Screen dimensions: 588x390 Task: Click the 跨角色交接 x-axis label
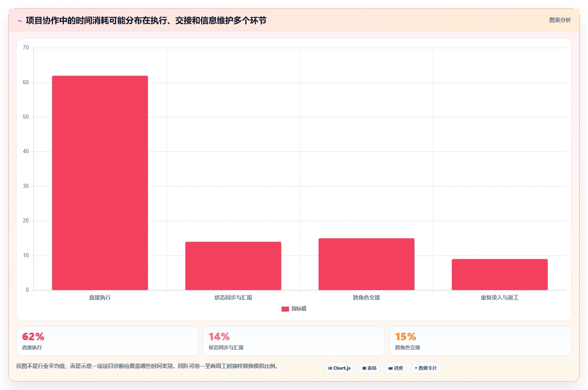point(366,297)
